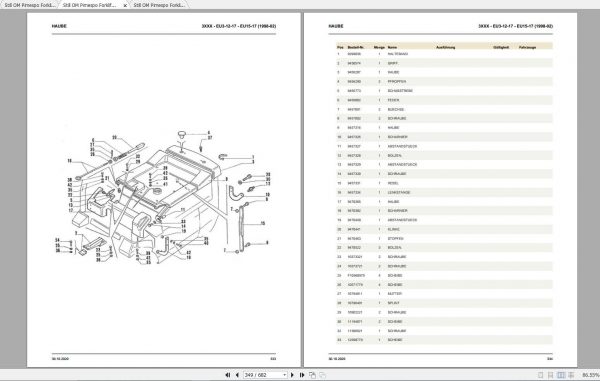Select the SPLINT row in the parts list
Viewport: 600px width, 381px height.
[x=445, y=303]
